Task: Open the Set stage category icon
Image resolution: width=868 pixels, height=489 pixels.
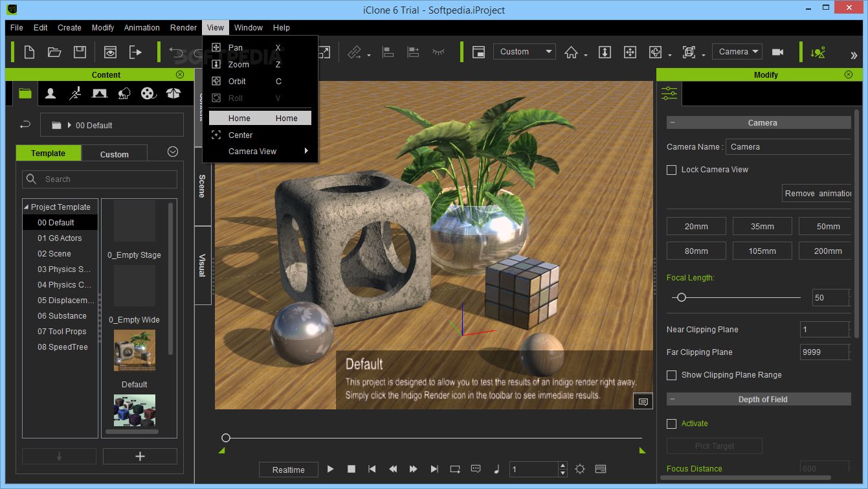Action: click(100, 94)
